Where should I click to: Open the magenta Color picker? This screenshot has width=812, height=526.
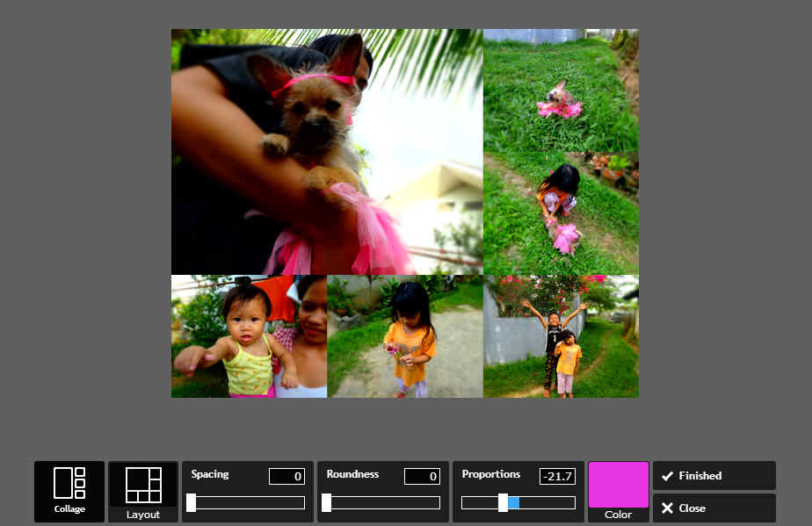[x=618, y=483]
